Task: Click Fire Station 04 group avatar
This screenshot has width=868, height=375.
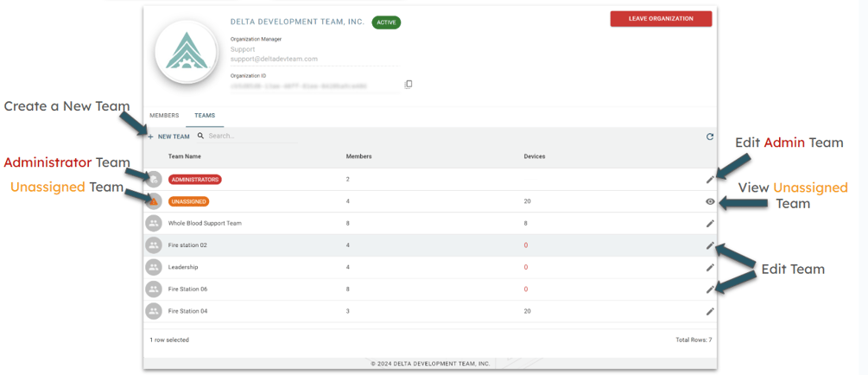Action: (x=154, y=311)
